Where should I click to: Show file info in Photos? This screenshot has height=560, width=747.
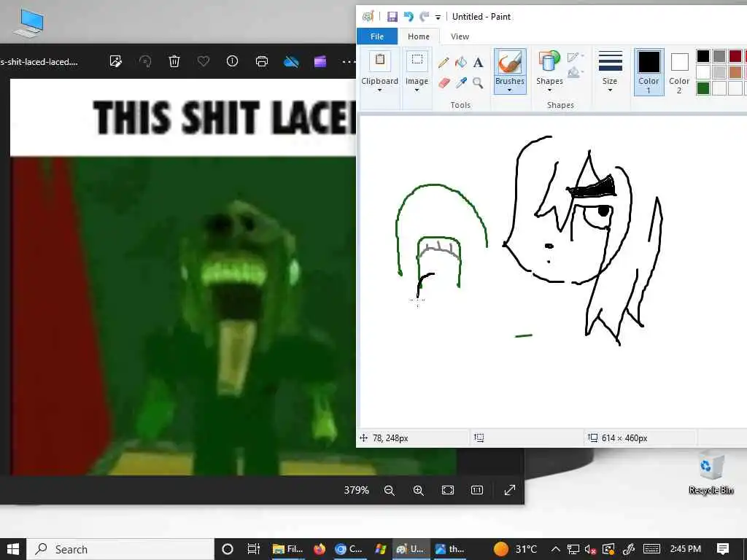pyautogui.click(x=233, y=61)
